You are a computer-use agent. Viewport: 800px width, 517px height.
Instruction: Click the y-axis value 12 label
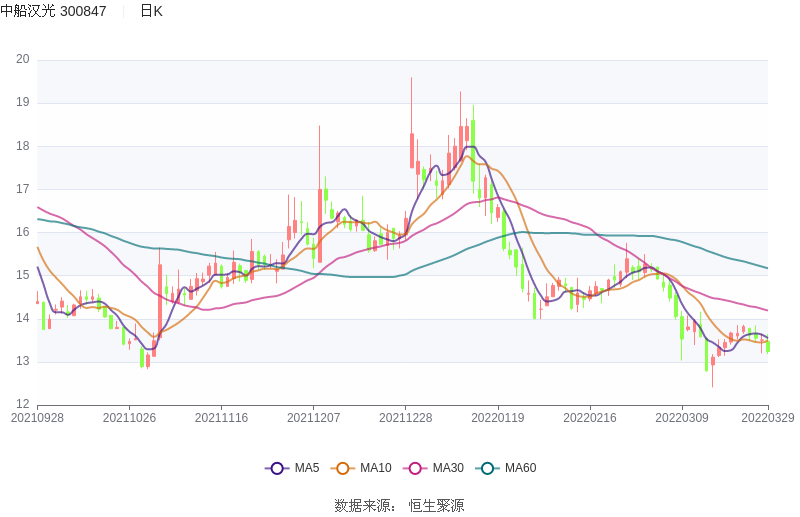[x=22, y=404]
